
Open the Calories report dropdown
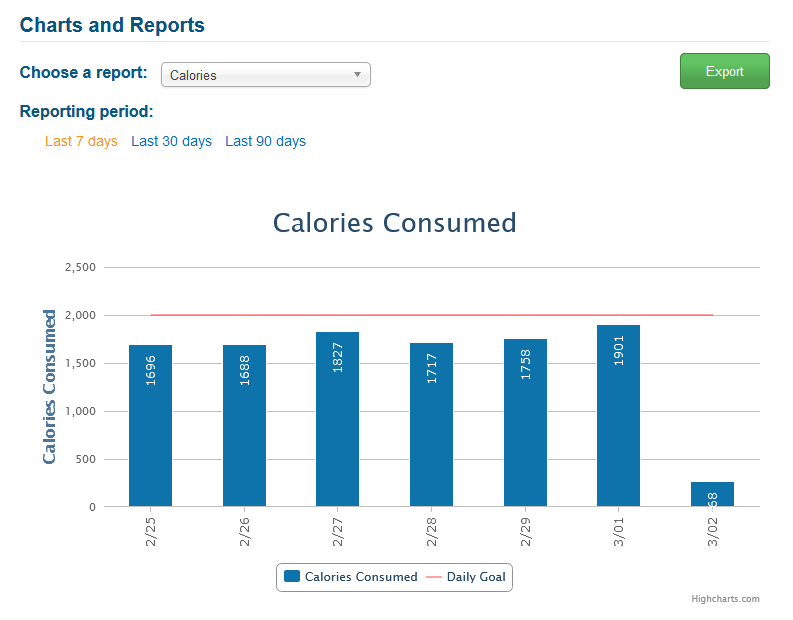pos(266,75)
